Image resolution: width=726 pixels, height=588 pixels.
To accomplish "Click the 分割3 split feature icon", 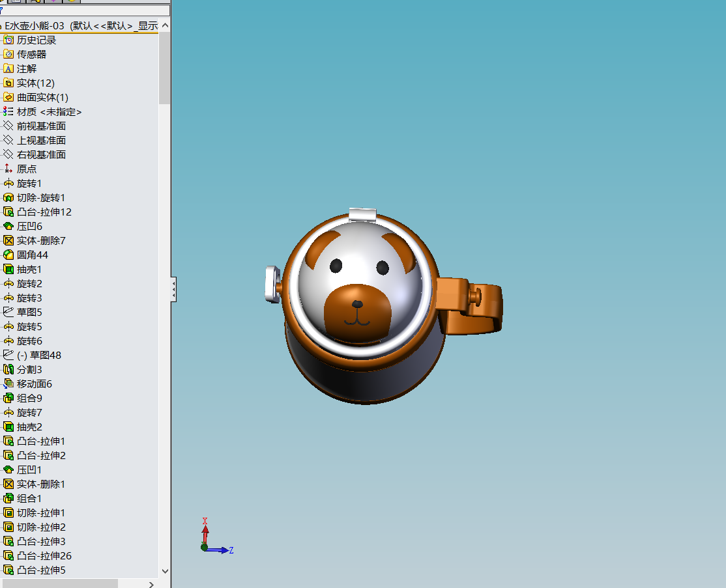I will [8, 370].
